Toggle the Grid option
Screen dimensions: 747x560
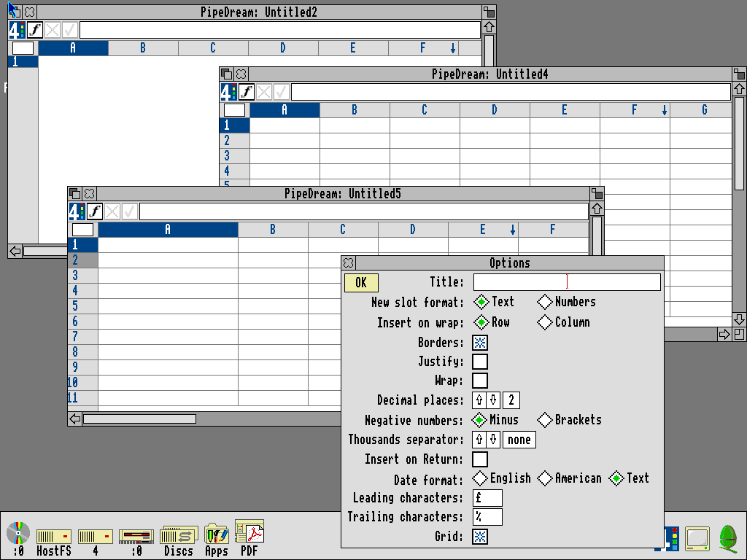point(480,537)
